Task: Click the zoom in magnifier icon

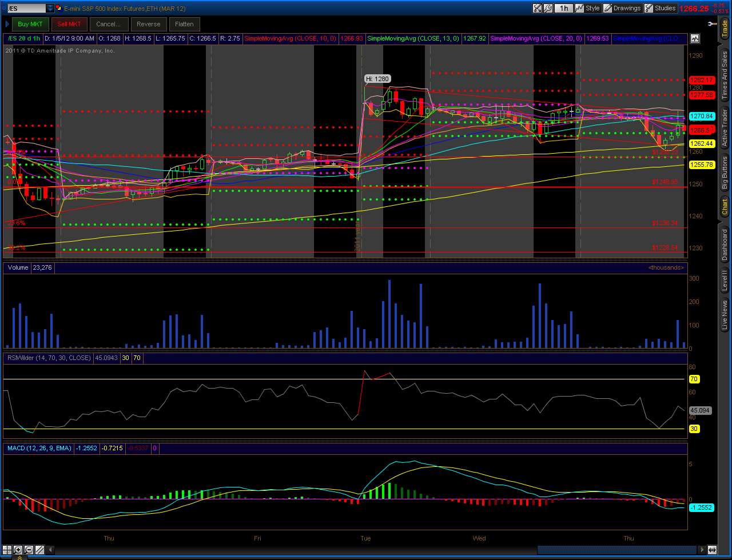Action: [18, 550]
